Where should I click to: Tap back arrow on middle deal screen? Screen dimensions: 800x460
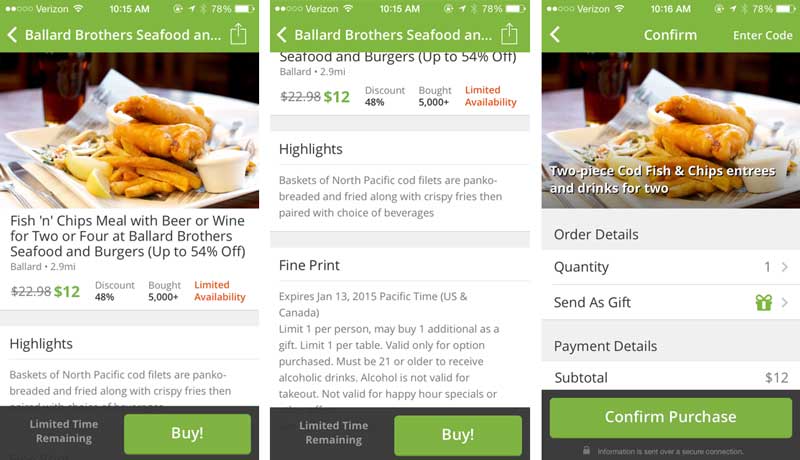282,35
